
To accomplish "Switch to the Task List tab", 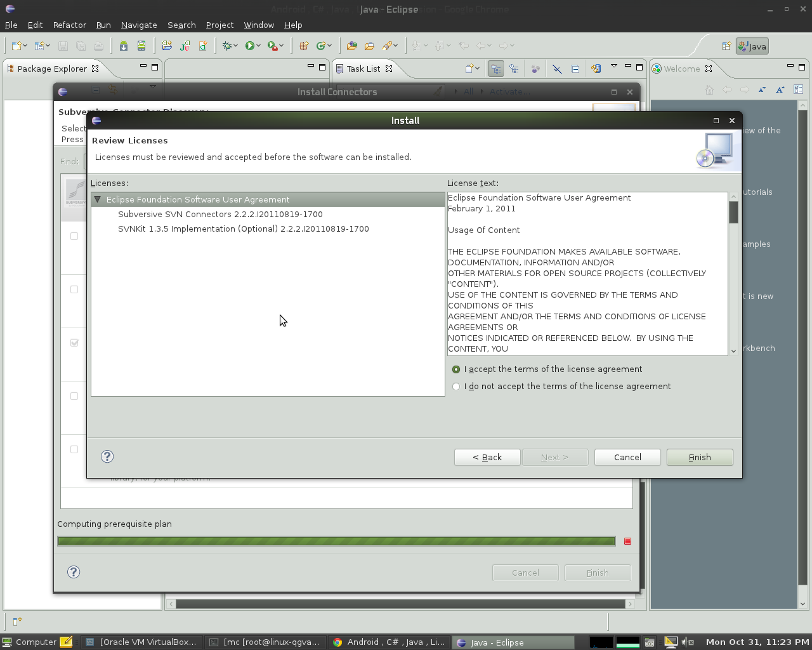I will (x=363, y=69).
